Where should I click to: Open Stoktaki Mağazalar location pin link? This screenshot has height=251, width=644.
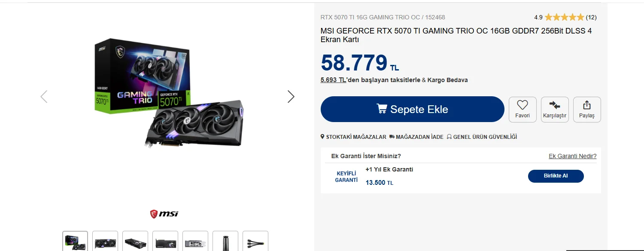pyautogui.click(x=353, y=137)
